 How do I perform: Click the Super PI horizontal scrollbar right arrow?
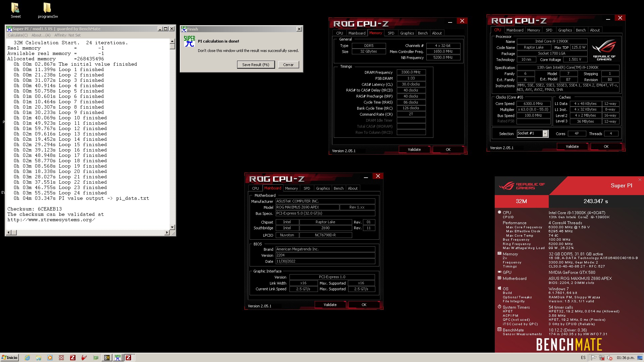(167, 232)
